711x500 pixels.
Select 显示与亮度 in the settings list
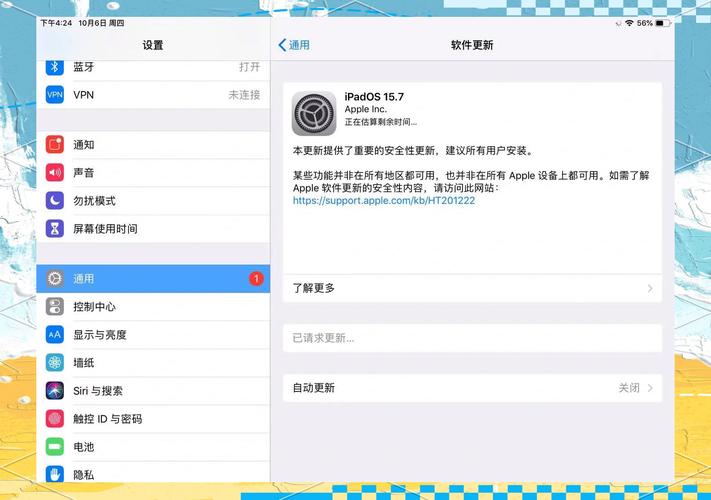click(x=153, y=335)
